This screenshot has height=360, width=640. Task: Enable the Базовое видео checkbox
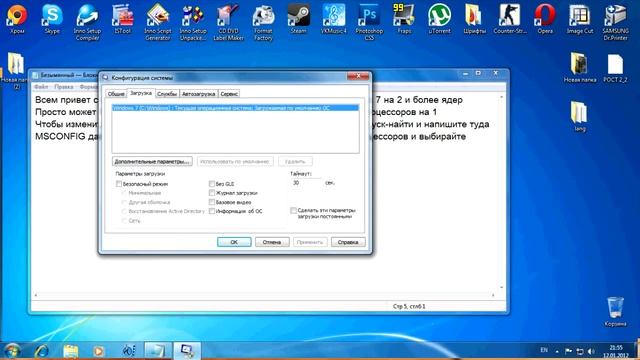tap(211, 202)
